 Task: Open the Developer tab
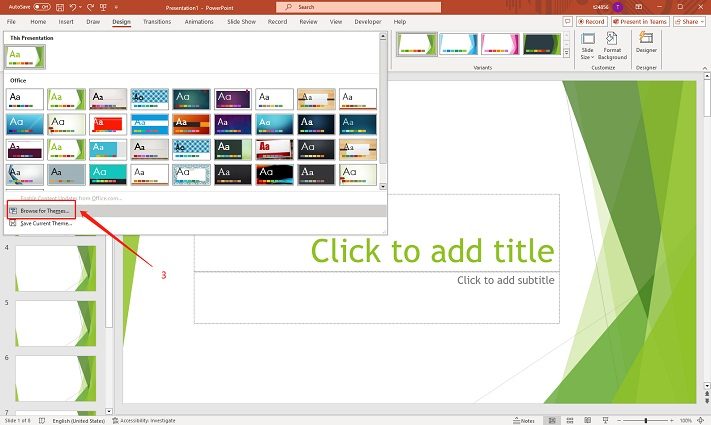pyautogui.click(x=368, y=21)
